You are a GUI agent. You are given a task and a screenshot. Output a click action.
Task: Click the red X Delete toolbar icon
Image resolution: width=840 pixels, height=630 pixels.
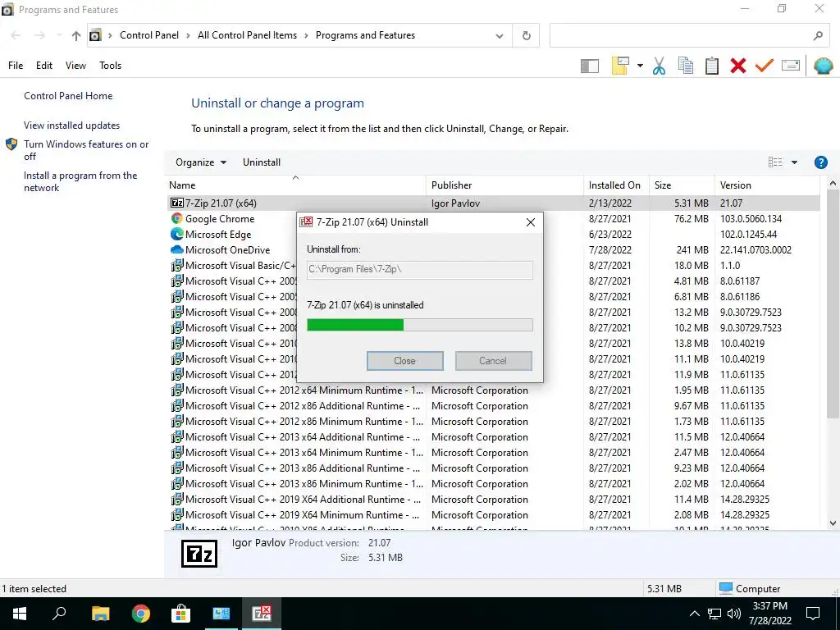tap(737, 66)
